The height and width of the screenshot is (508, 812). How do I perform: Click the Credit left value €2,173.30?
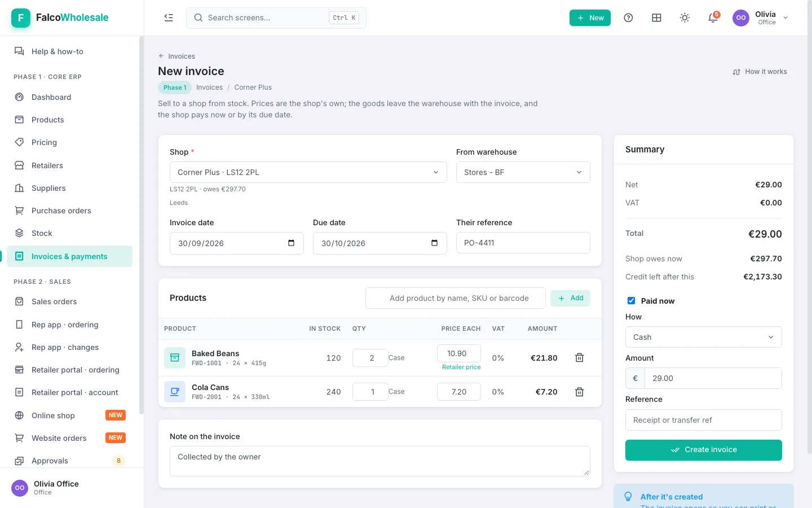tap(762, 277)
